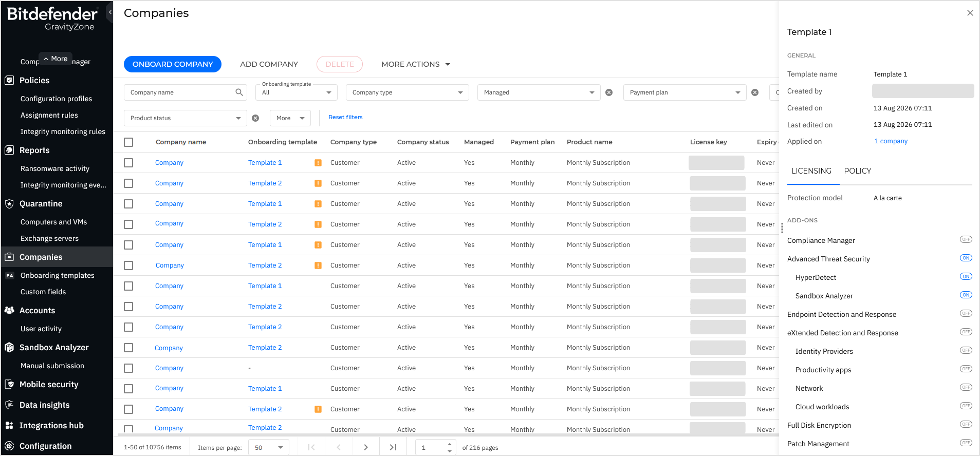The image size is (980, 456).
Task: Select all companies with header checkbox
Action: [x=128, y=142]
